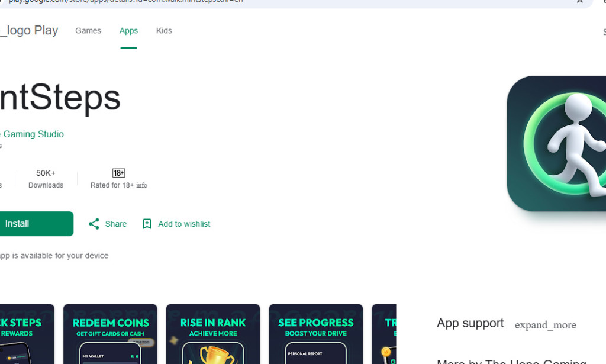
Task: Open The Hope Gaming Studio developer link
Action: (31, 134)
